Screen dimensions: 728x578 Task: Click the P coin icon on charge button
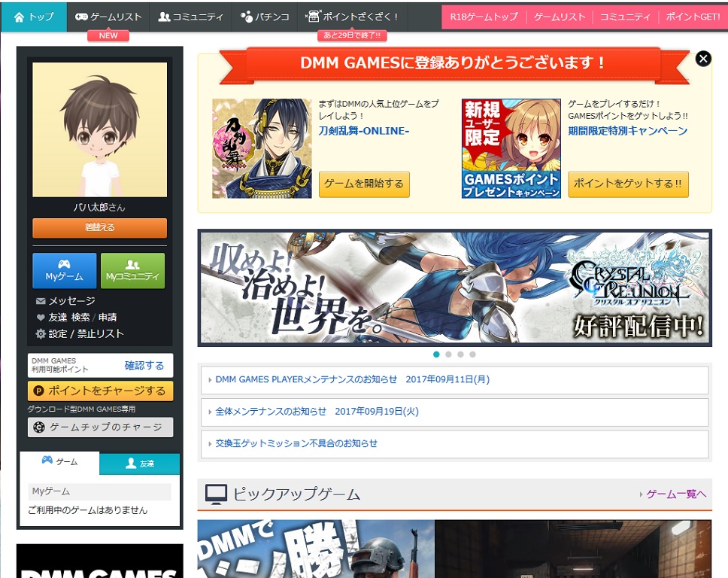[x=38, y=391]
